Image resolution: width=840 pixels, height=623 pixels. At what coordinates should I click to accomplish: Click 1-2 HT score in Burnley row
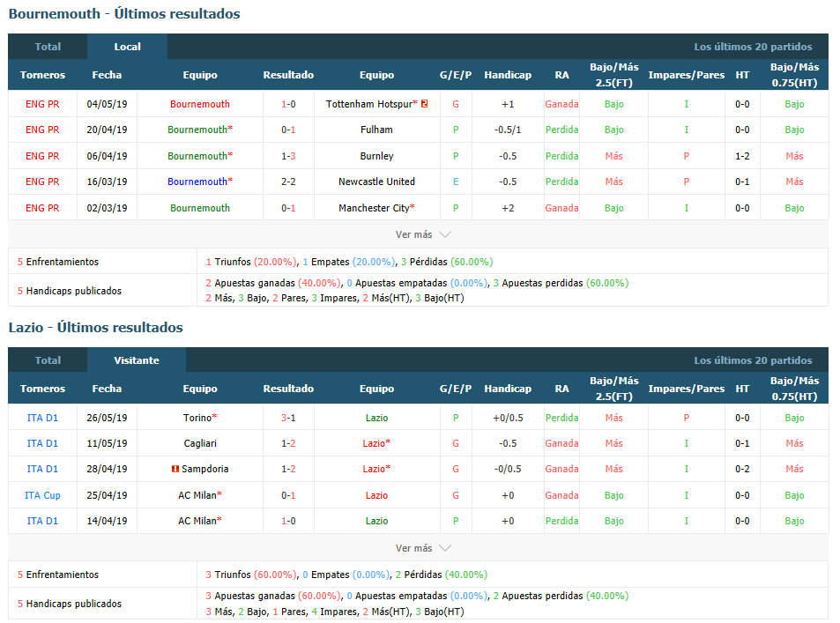coord(742,156)
